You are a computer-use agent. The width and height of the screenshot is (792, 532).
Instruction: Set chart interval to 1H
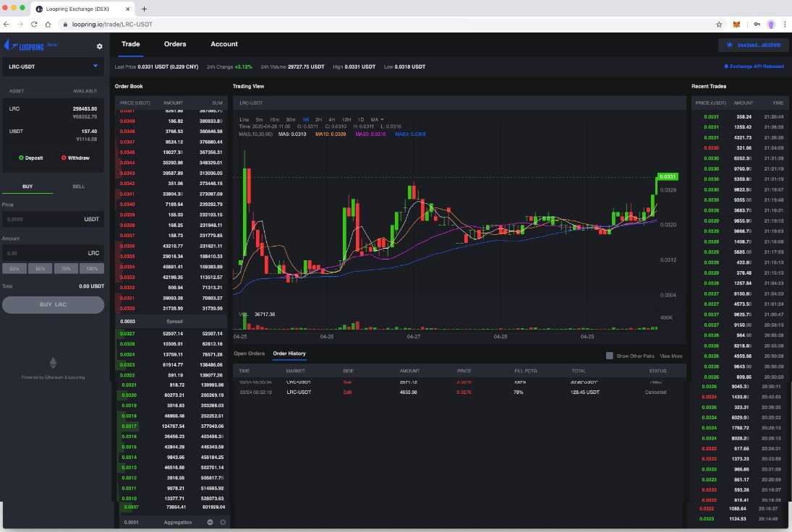point(305,119)
